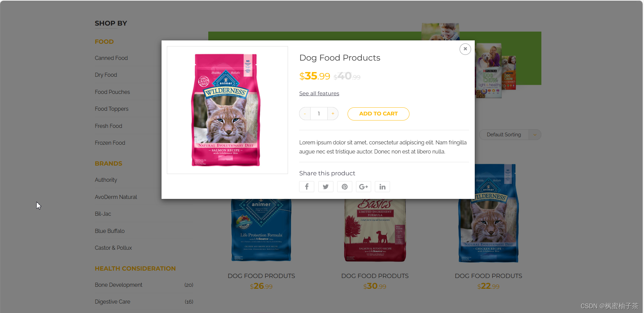Open blue Life Protection Formula product image

(x=261, y=230)
